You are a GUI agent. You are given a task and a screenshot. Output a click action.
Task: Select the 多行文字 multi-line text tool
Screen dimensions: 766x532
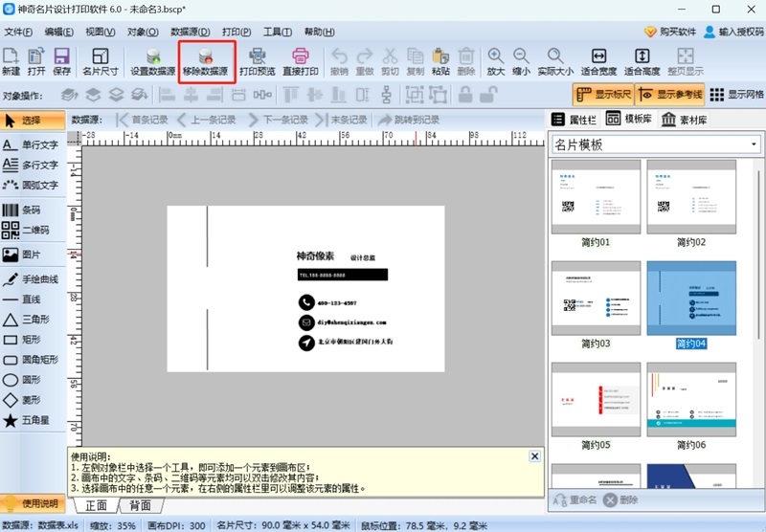click(33, 165)
